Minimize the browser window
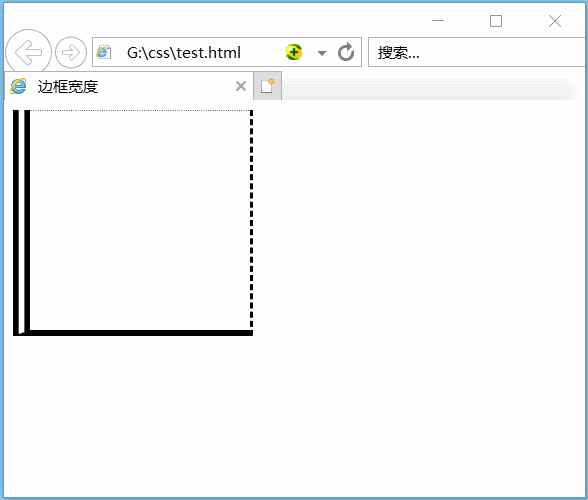 point(438,21)
